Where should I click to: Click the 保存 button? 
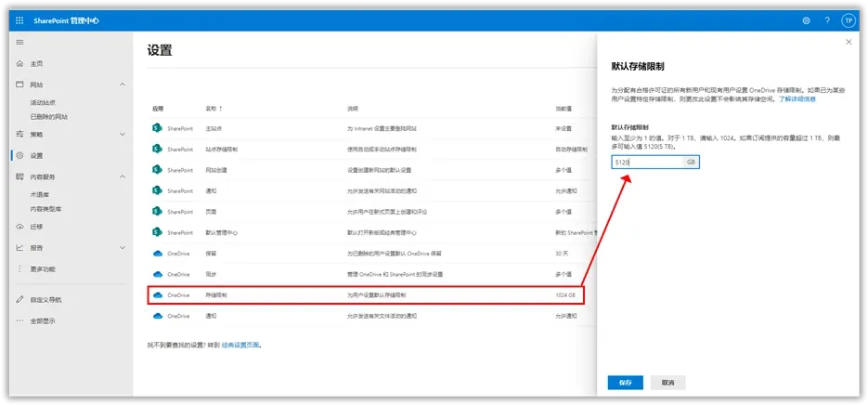pyautogui.click(x=626, y=383)
